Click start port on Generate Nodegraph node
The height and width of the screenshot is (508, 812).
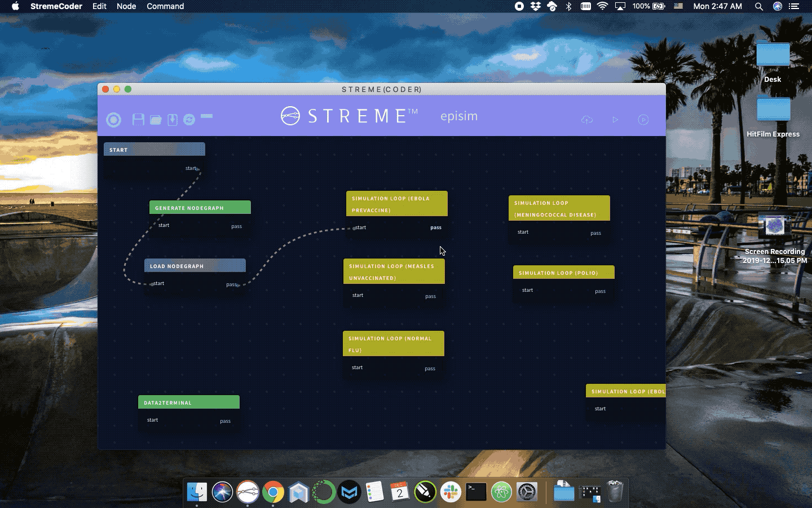(164, 225)
